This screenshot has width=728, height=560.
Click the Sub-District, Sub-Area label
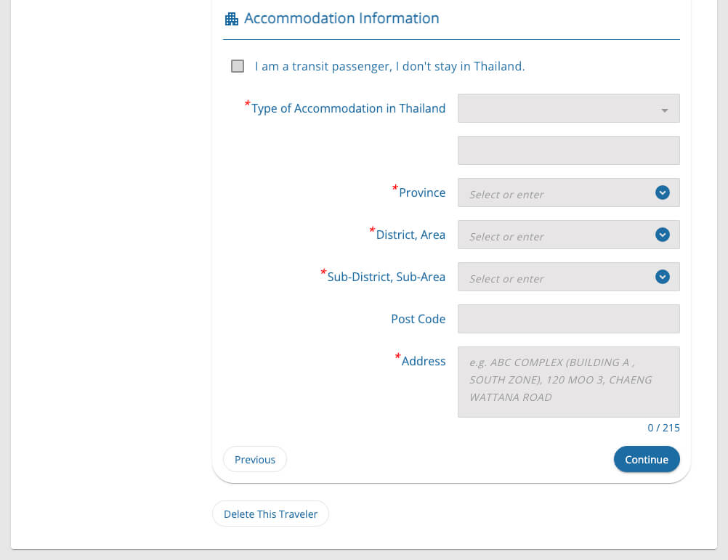[x=386, y=277]
